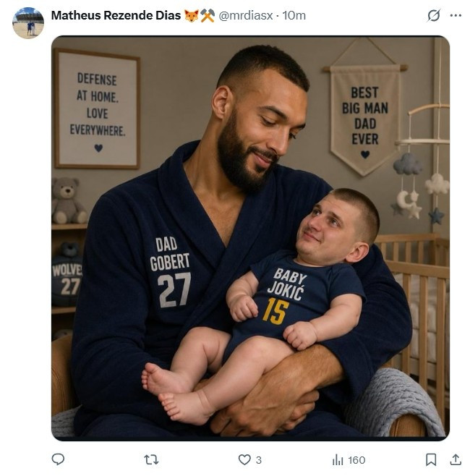Viewport: 470px width, 476px height.
Task: Click the like count number 3
Action: (x=259, y=460)
